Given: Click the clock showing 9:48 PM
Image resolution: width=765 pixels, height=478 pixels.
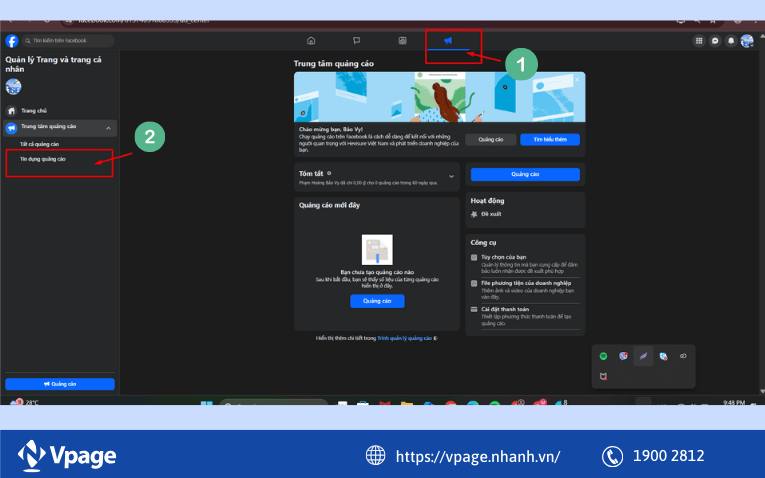Looking at the screenshot, I should click(734, 402).
